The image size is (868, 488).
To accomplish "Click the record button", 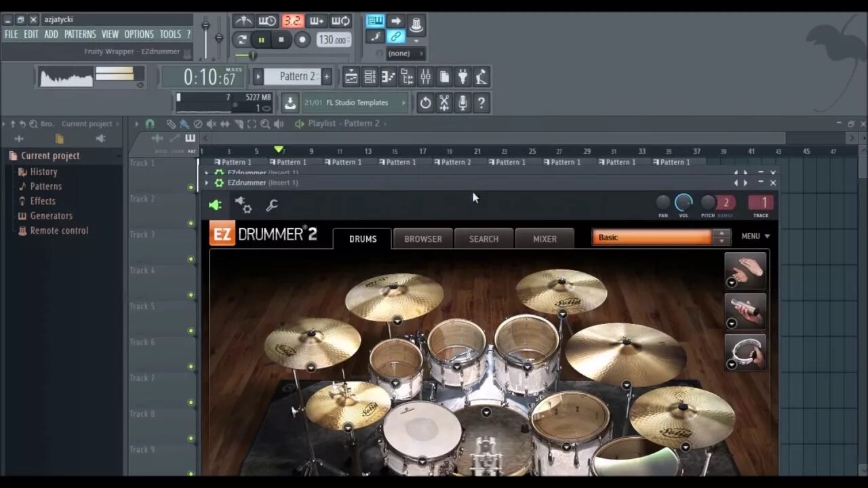I will point(302,40).
